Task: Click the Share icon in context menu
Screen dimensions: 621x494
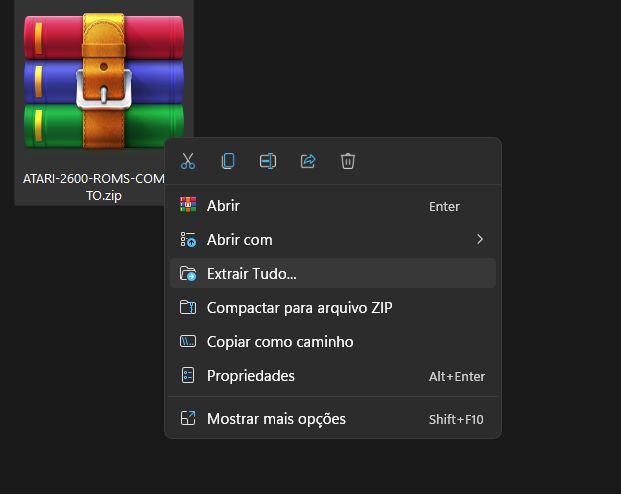Action: click(308, 161)
